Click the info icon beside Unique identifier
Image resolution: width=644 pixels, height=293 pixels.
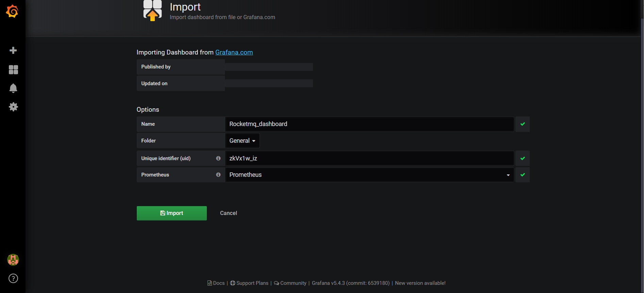(x=218, y=158)
